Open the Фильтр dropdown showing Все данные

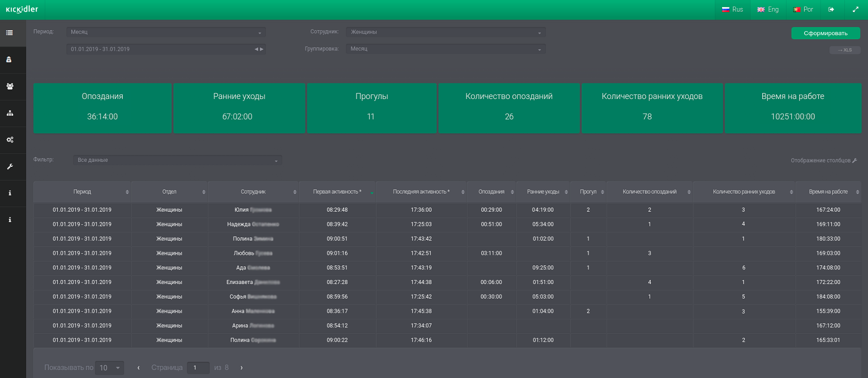tap(177, 160)
